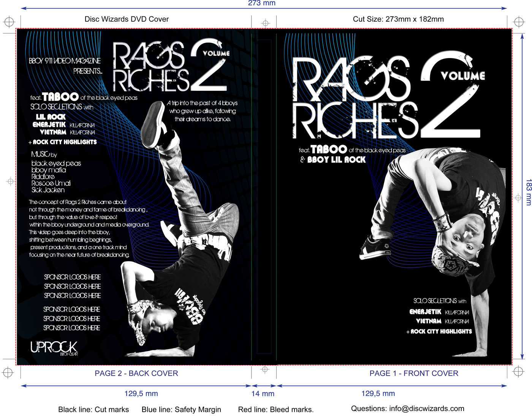The image size is (532, 416).
Task: Click the registration crosshair above the spine
Action: tap(266, 23)
